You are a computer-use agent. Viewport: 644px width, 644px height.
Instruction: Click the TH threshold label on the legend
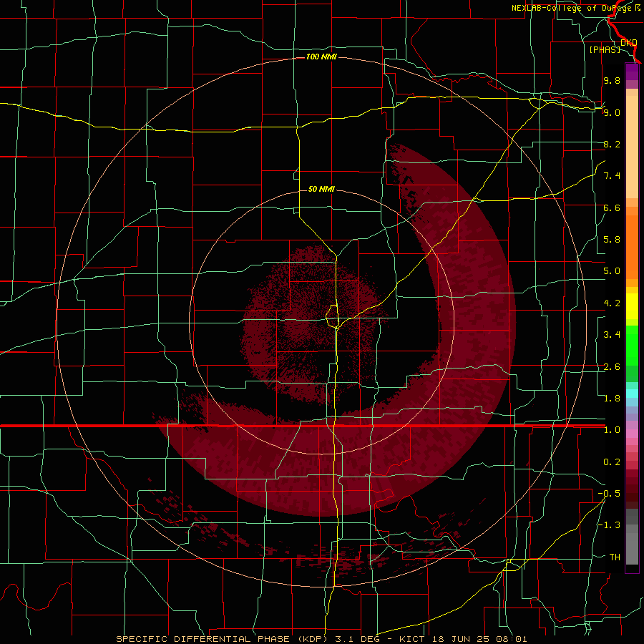click(x=615, y=557)
